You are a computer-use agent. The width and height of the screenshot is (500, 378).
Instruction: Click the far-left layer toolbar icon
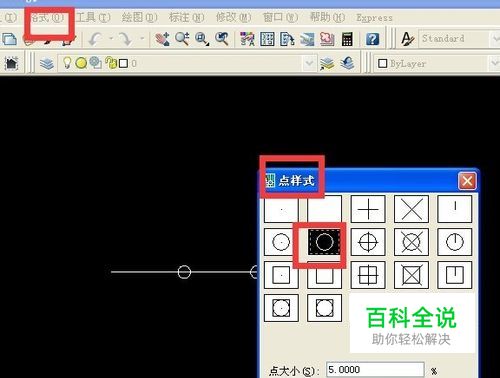point(11,63)
